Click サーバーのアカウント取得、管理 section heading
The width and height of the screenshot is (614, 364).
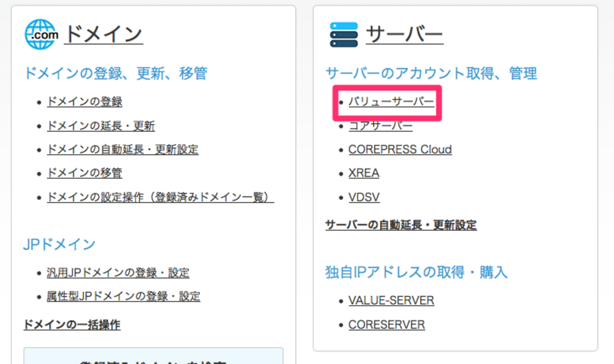[x=431, y=73]
